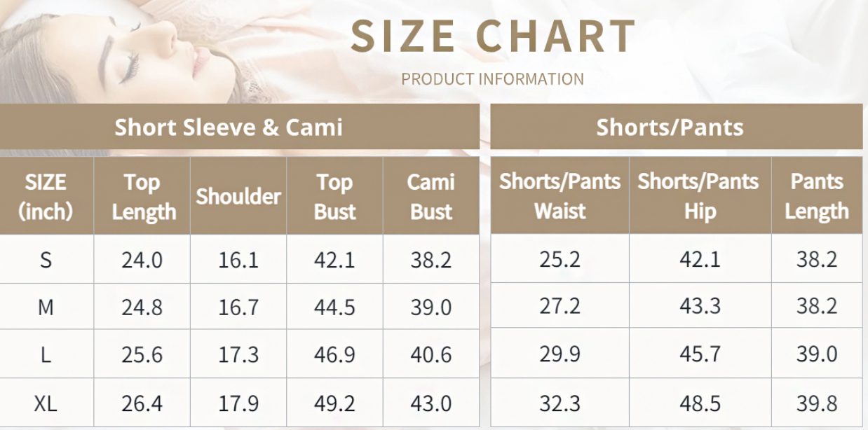
Task: Select the Short Sleeve & Cami header
Action: pos(229,127)
